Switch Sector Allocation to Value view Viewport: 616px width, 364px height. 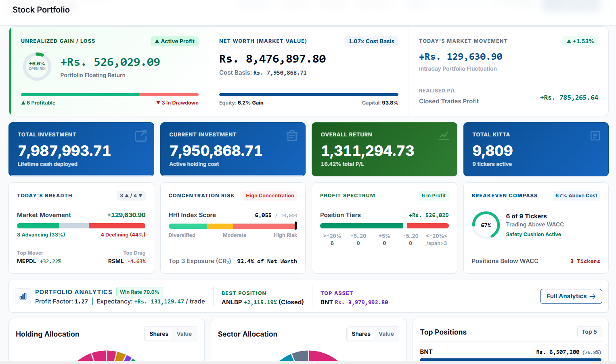[x=386, y=334]
